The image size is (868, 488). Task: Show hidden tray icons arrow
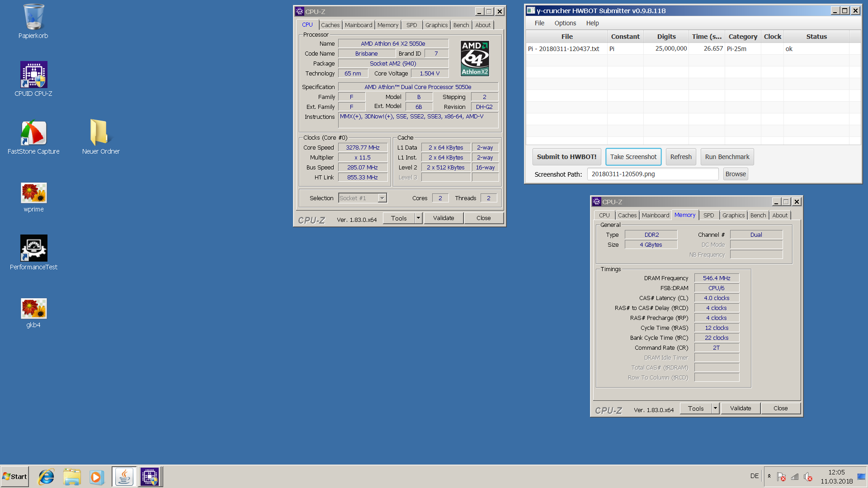click(769, 476)
